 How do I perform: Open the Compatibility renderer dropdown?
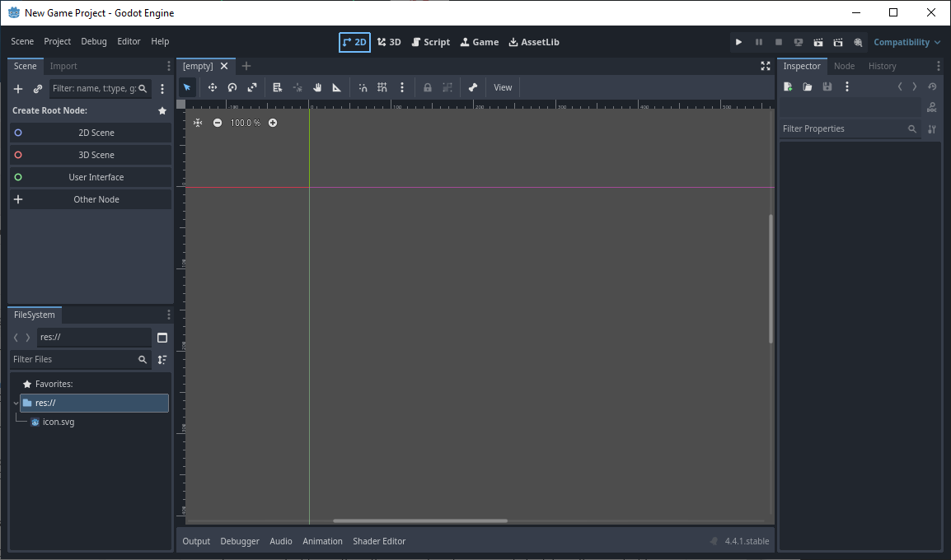[x=906, y=42]
